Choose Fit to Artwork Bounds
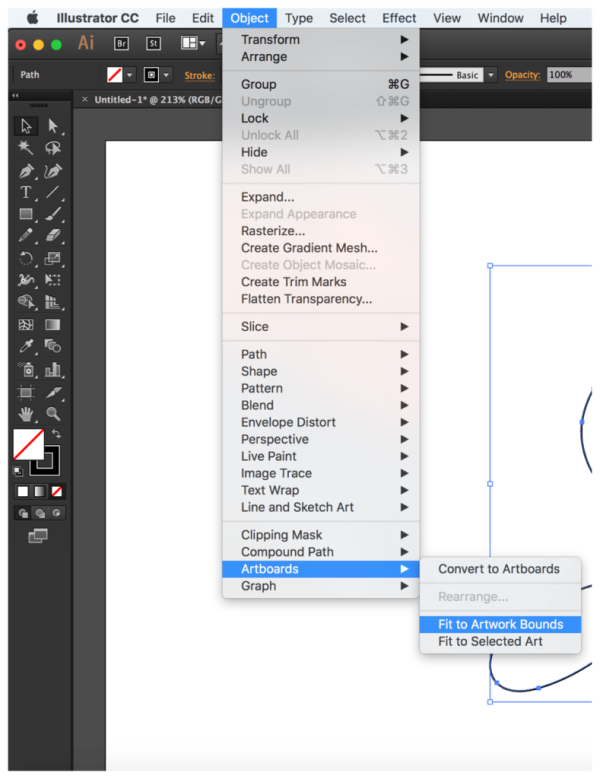Viewport: 600px width, 779px height. (x=500, y=624)
